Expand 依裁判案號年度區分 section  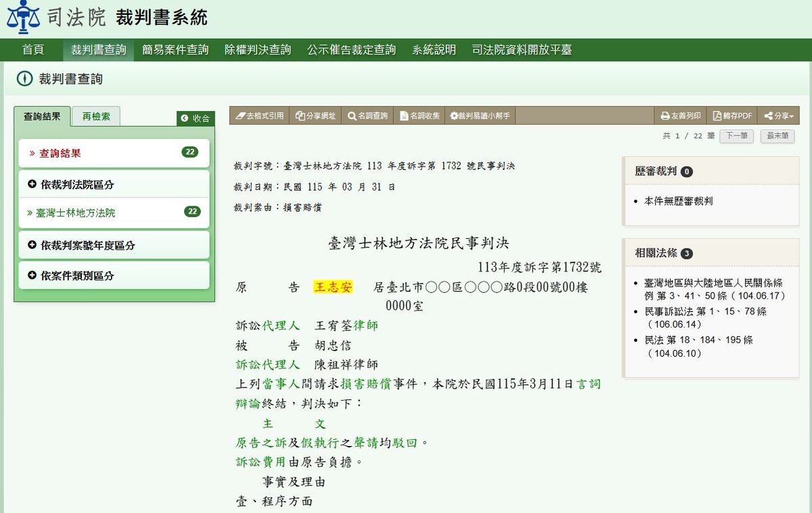coord(114,245)
